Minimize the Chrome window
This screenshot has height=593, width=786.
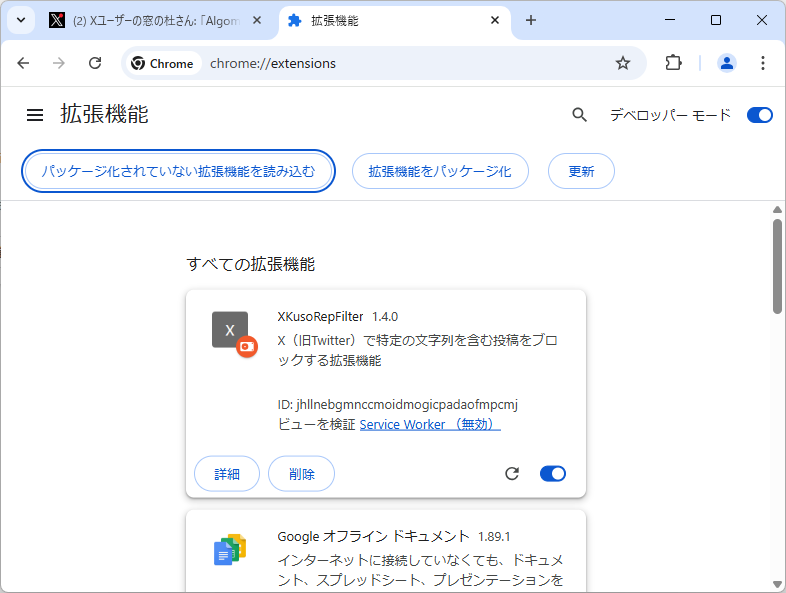pyautogui.click(x=670, y=20)
